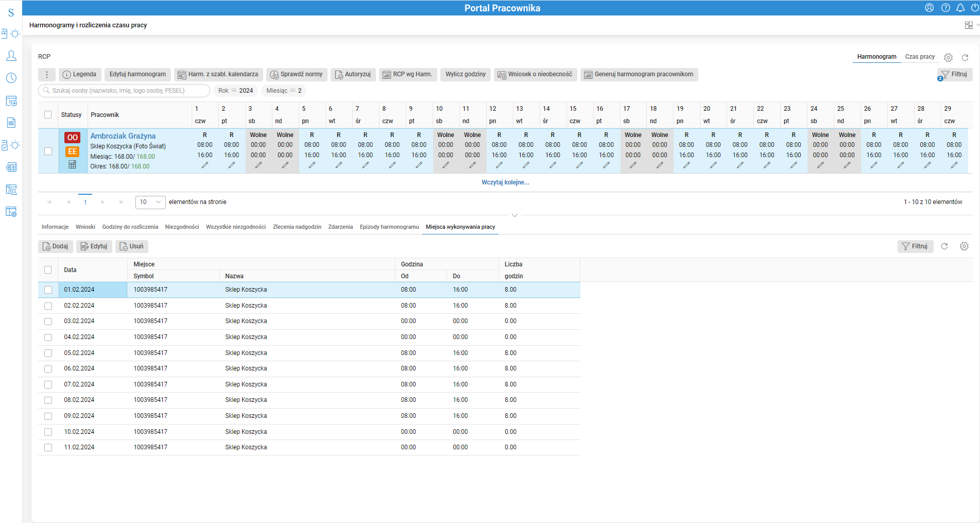Click the user profile icon in header

[929, 8]
